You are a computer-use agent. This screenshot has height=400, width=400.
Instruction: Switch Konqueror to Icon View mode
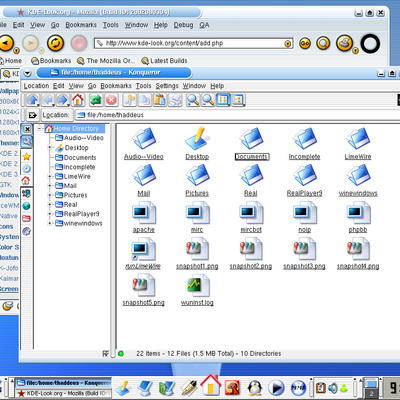click(x=223, y=100)
